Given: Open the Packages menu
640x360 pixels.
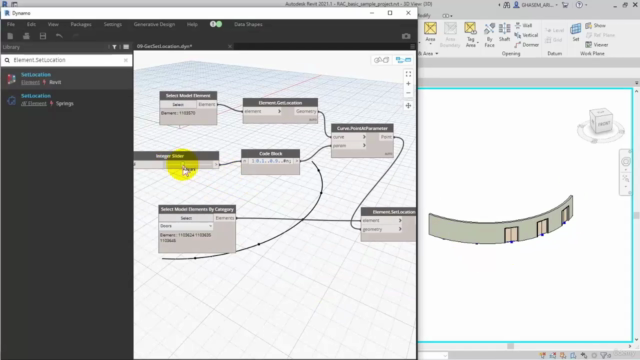Looking at the screenshot, I should click(x=81, y=24).
